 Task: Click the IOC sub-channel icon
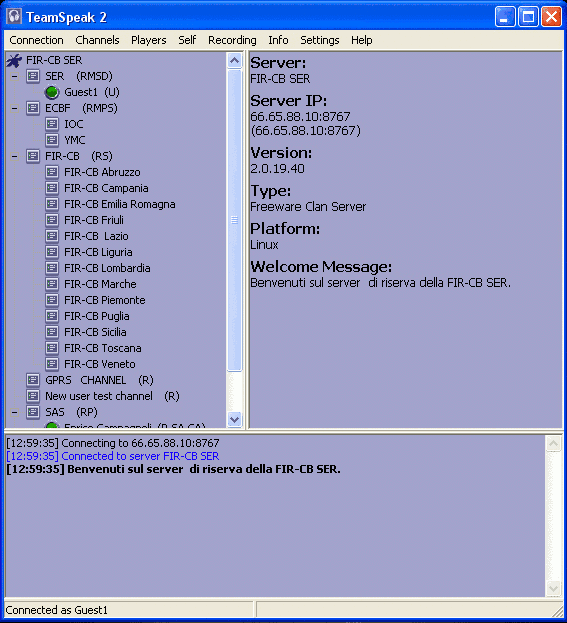coord(52,124)
